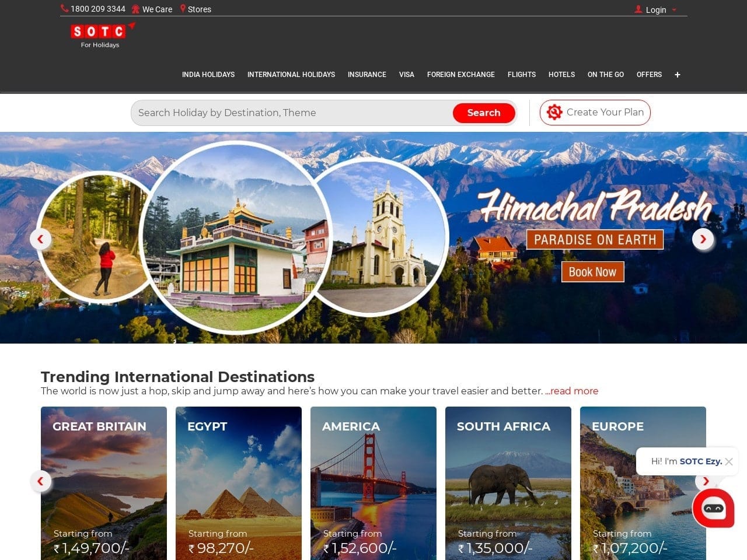Open the Hotels menu item
Screen dimensions: 747x560
point(561,75)
